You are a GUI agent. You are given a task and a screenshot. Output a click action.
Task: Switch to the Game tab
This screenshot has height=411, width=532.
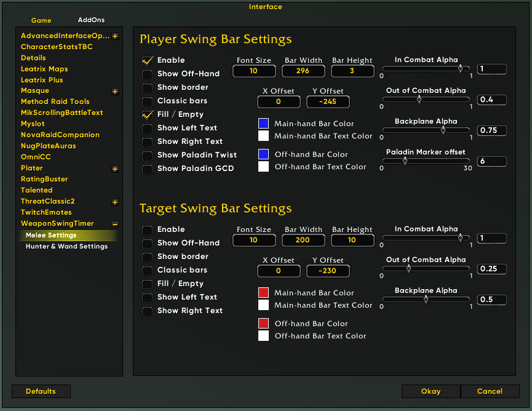(x=41, y=20)
